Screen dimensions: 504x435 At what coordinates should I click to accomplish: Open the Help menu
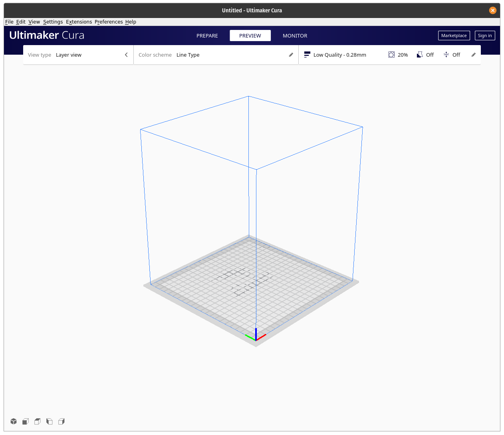tap(131, 22)
